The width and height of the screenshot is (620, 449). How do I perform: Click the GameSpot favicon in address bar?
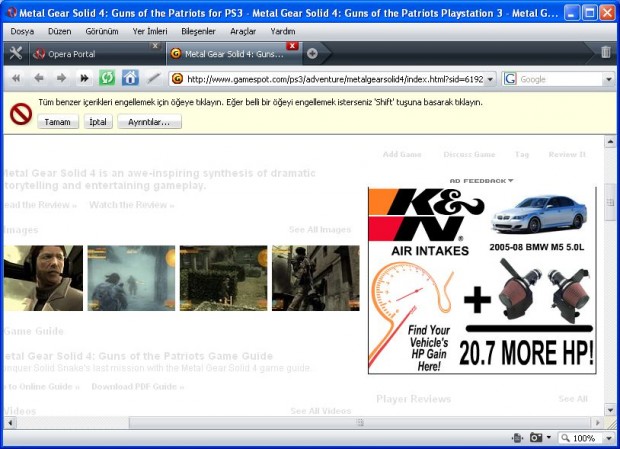[x=177, y=79]
